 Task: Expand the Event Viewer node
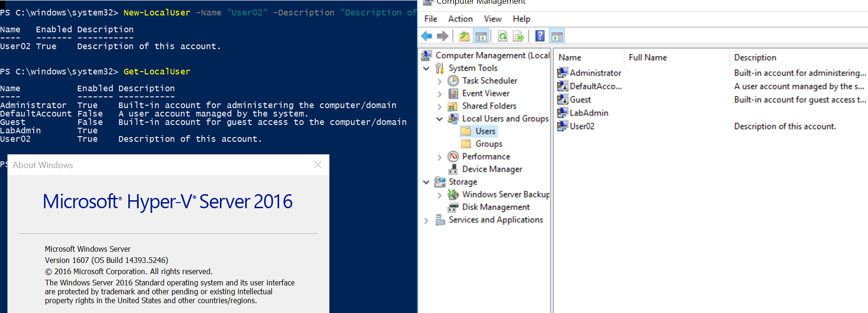(439, 94)
